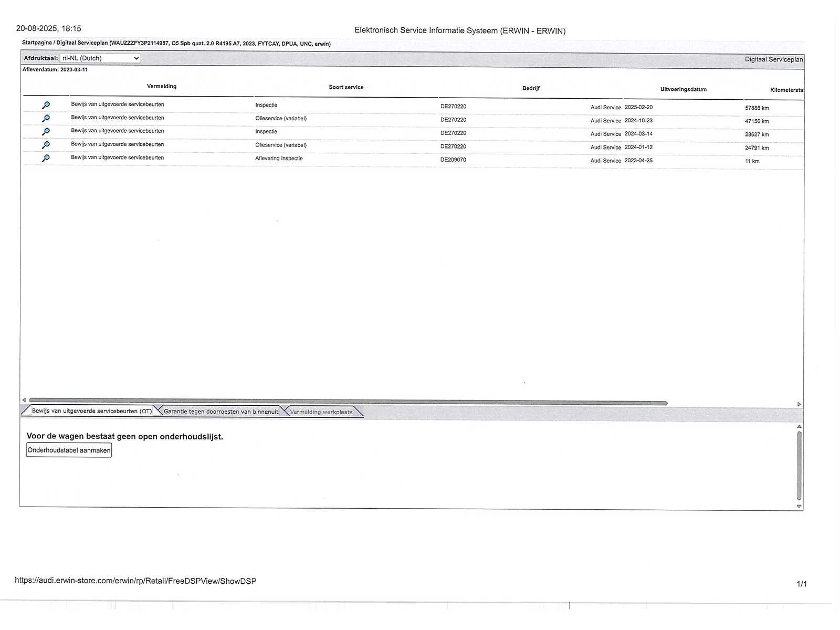This screenshot has width=840, height=630.
Task: View details of 24791 km Olieservice entry
Action: pyautogui.click(x=46, y=145)
